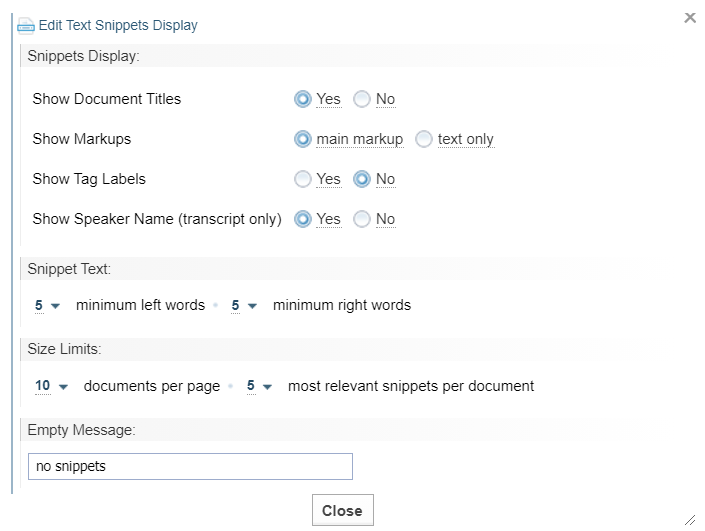
Task: Select No for Show Tag Labels
Action: [x=361, y=179]
